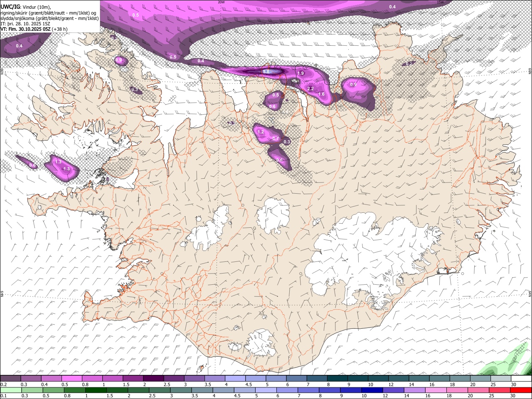Click the 5.8 precipitation value on north coast
This screenshot has width=532, height=399.
(266, 71)
